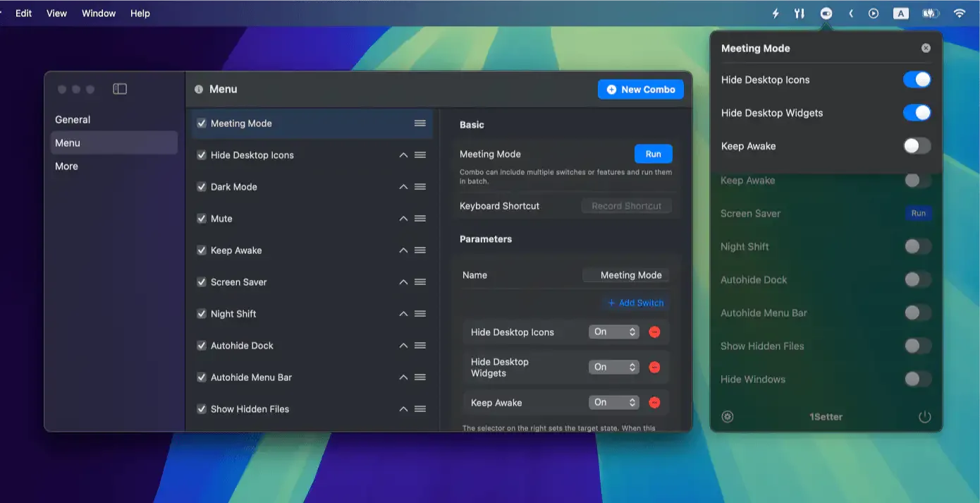Uncheck the Mute checkbox
The height and width of the screenshot is (503, 980).
[202, 219]
